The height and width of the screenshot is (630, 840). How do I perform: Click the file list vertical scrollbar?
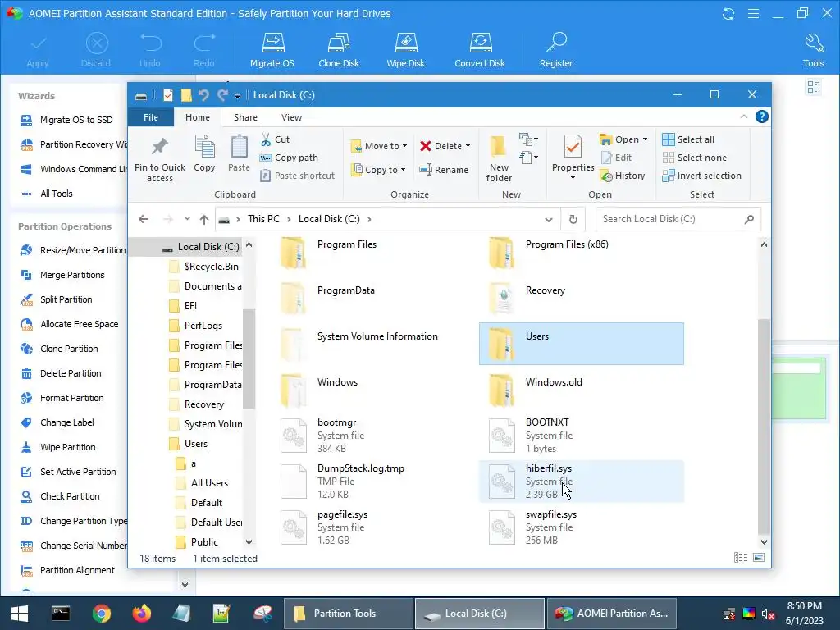click(764, 426)
